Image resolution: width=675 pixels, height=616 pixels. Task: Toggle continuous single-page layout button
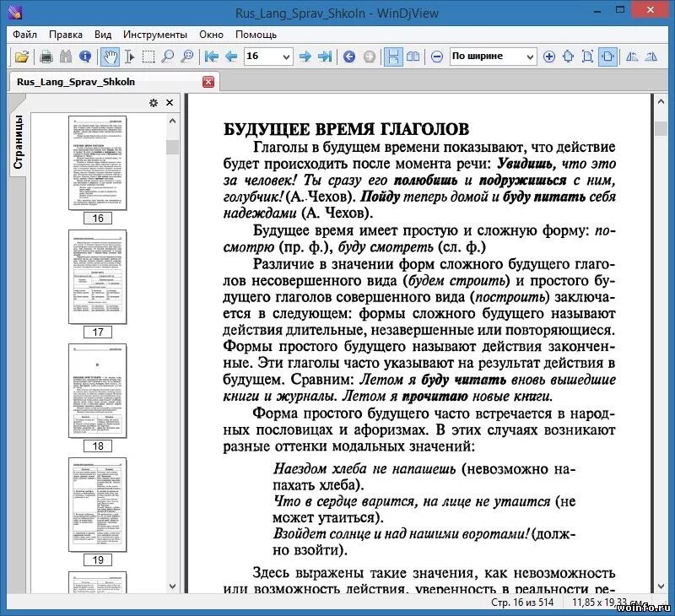click(393, 57)
